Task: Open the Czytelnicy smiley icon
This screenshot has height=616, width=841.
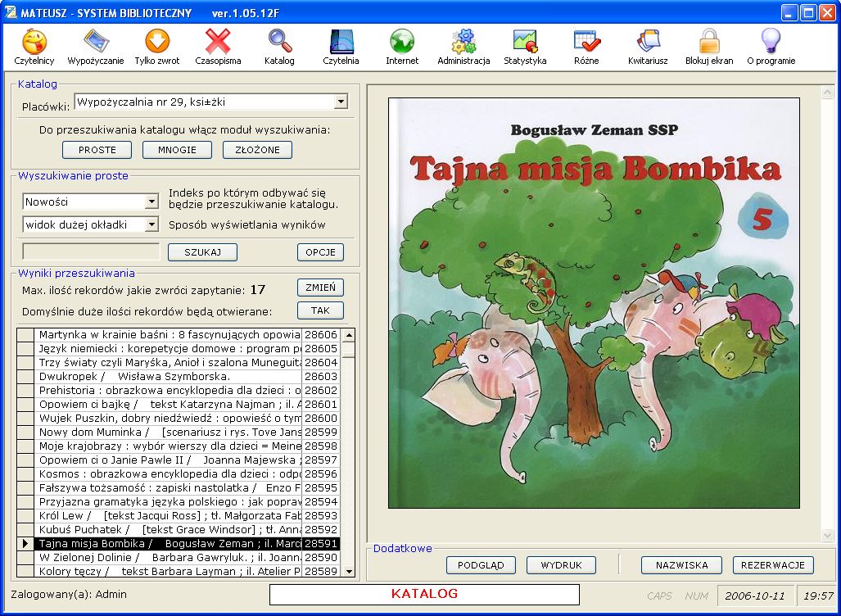Action: pos(34,43)
